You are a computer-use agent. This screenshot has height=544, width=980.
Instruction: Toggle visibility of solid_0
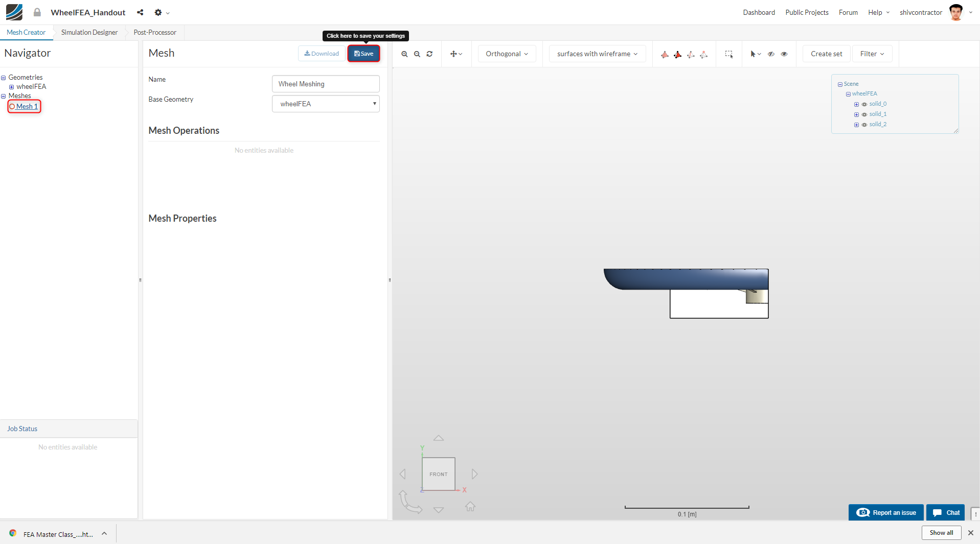864,104
